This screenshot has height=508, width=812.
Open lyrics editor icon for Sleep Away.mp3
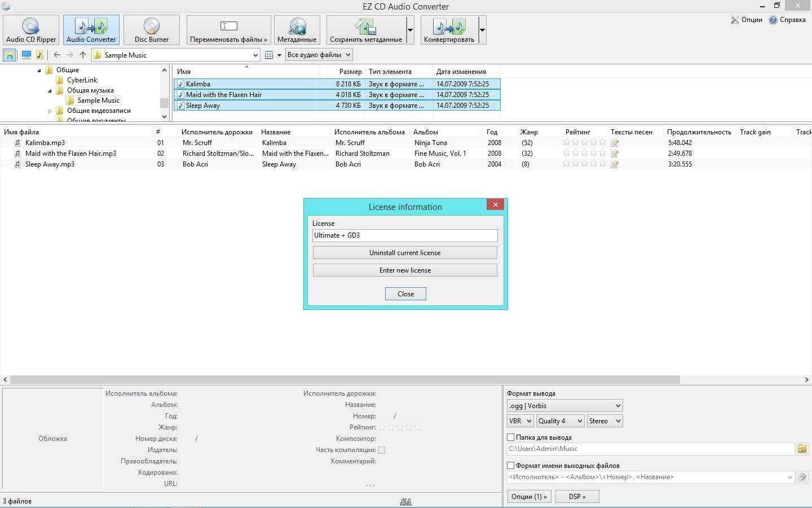615,164
